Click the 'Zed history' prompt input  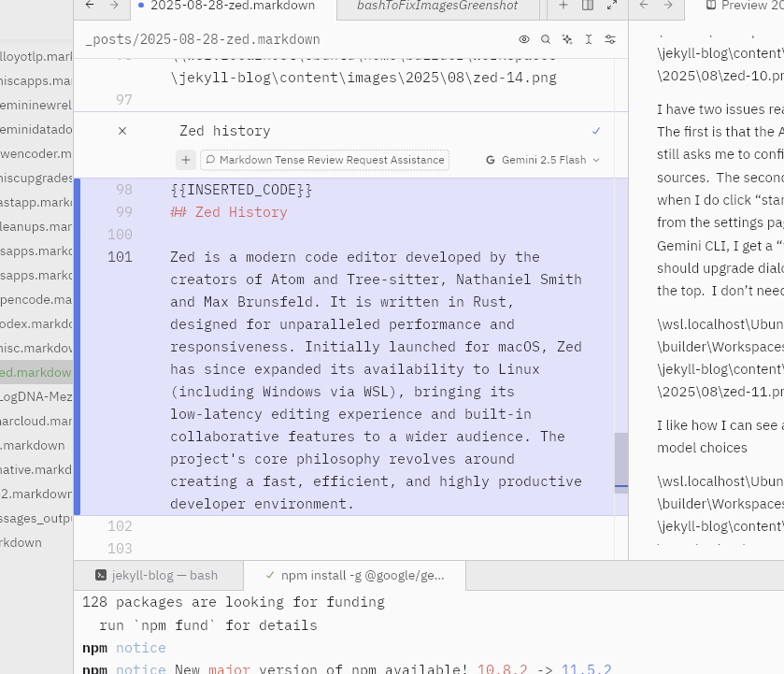[380, 131]
